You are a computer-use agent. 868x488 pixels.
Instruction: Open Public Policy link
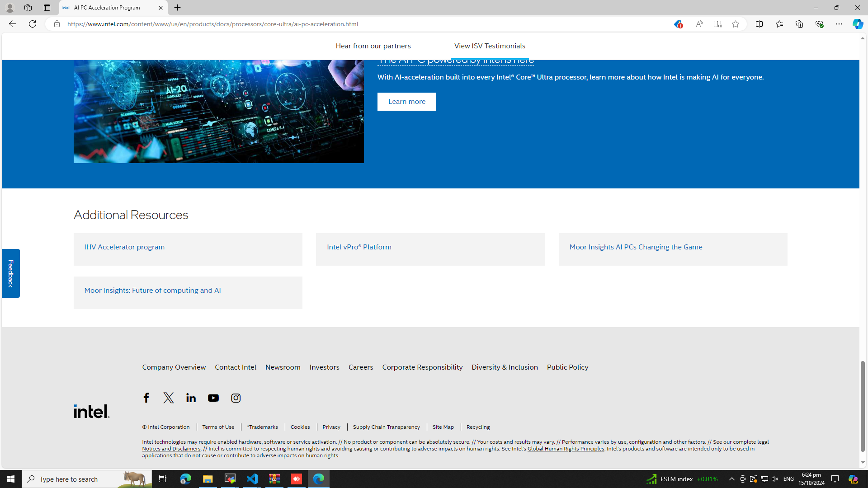tap(567, 367)
